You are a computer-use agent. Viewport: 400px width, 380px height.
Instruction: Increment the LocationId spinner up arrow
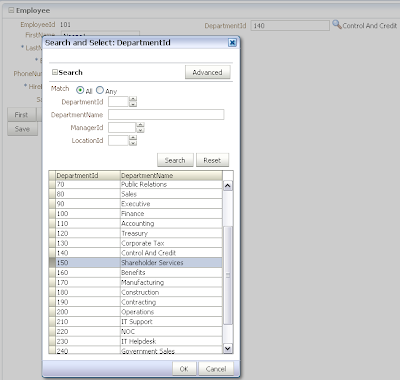point(133,138)
